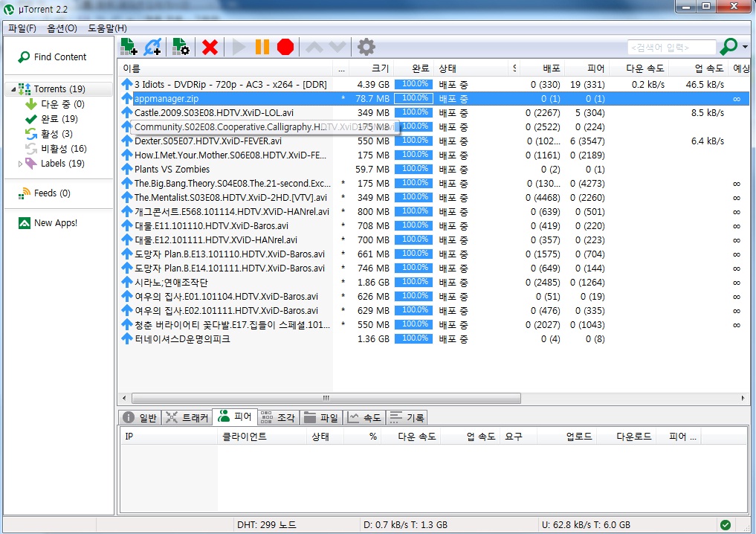Click green network status icon

point(725,525)
